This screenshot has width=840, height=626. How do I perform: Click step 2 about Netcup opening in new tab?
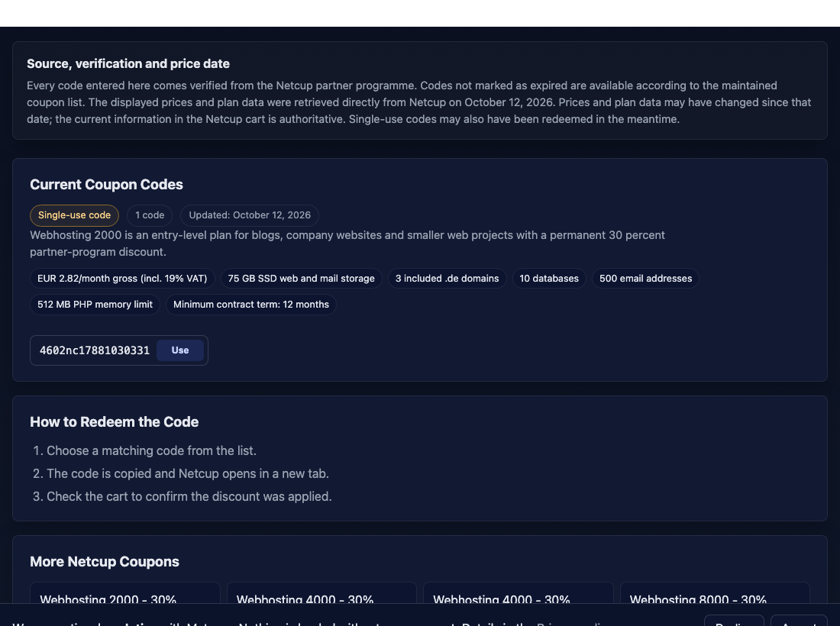188,474
